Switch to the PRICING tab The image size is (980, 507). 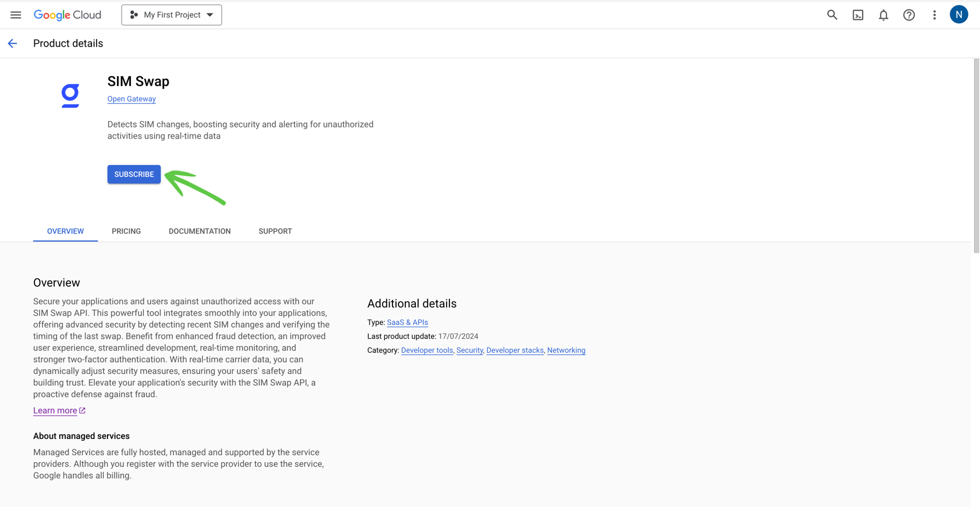tap(126, 231)
